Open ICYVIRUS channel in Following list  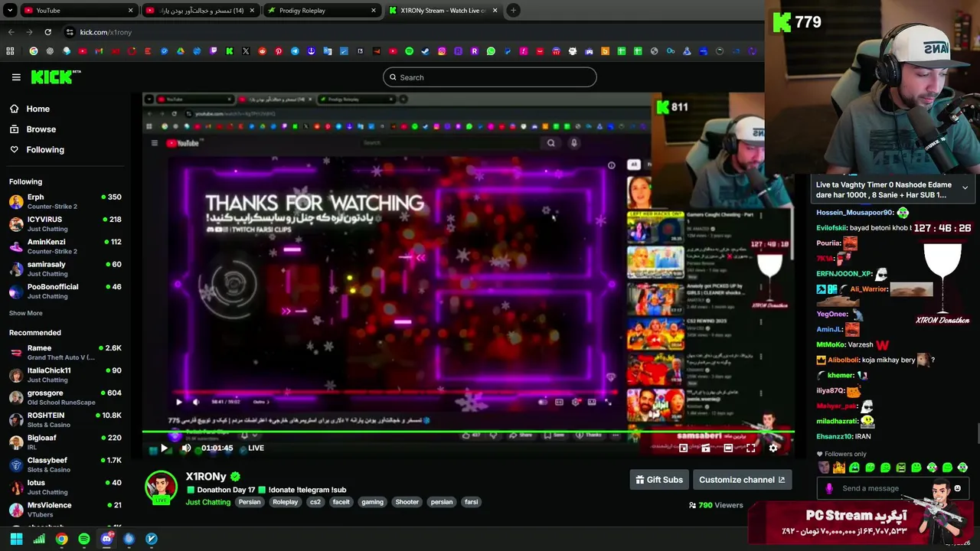65,223
